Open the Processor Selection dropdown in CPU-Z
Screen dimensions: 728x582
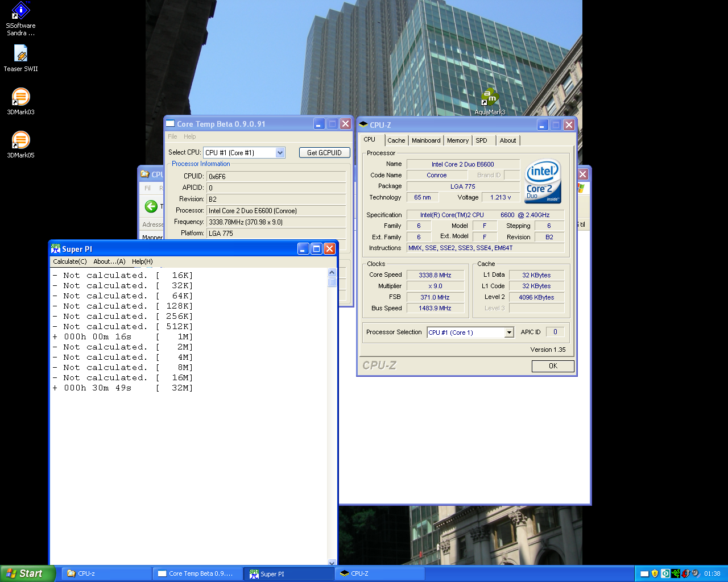pyautogui.click(x=509, y=332)
